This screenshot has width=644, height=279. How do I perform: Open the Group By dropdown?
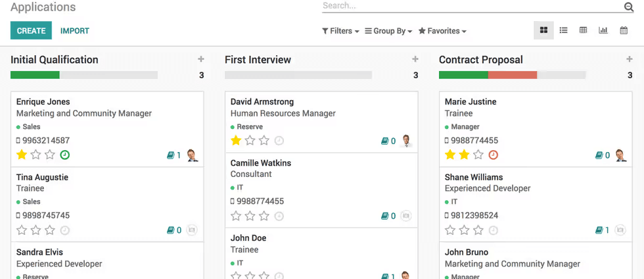(388, 31)
